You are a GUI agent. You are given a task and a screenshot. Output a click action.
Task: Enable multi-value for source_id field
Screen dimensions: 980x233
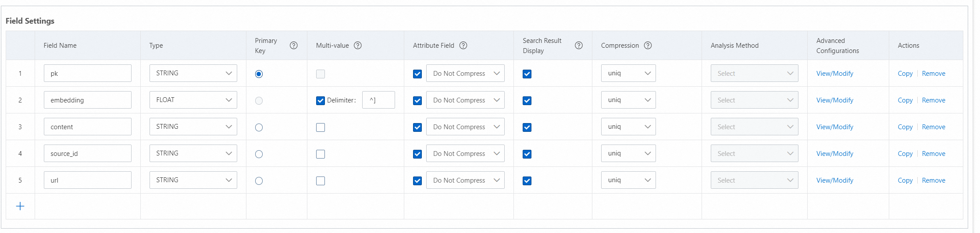click(321, 154)
